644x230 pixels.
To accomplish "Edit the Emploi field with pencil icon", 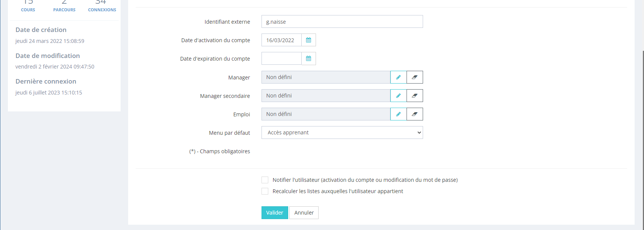I will point(398,114).
